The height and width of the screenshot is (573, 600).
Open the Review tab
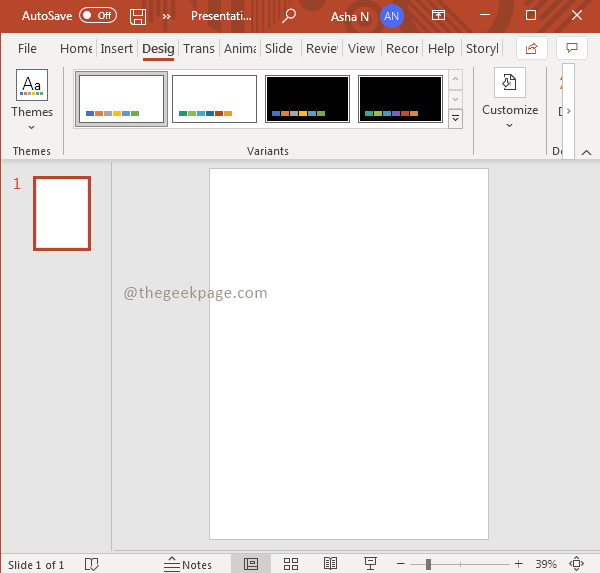click(322, 49)
